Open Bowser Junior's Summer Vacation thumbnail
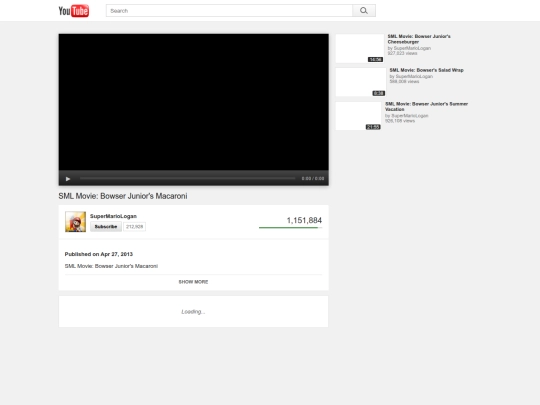Viewport: 540px width, 405px height. click(358, 116)
